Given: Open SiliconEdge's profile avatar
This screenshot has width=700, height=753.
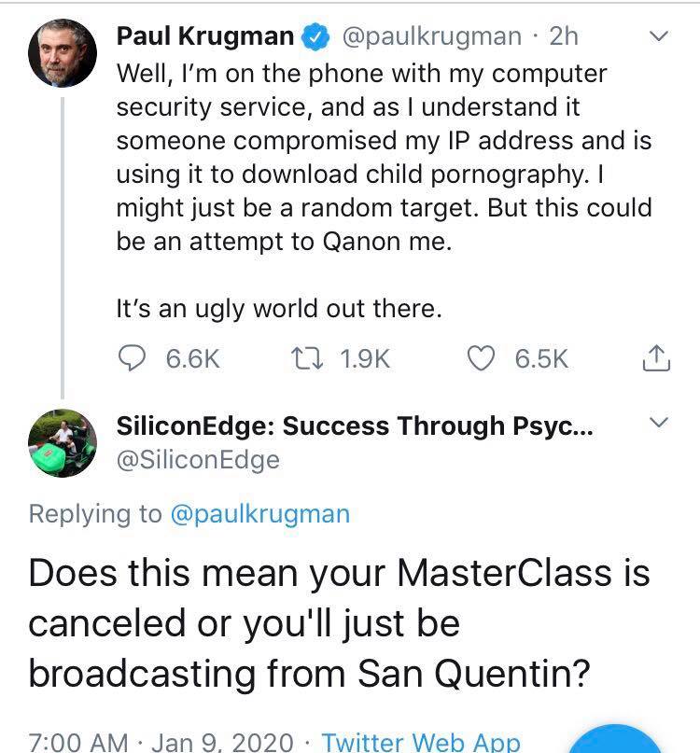Looking at the screenshot, I should tap(63, 442).
